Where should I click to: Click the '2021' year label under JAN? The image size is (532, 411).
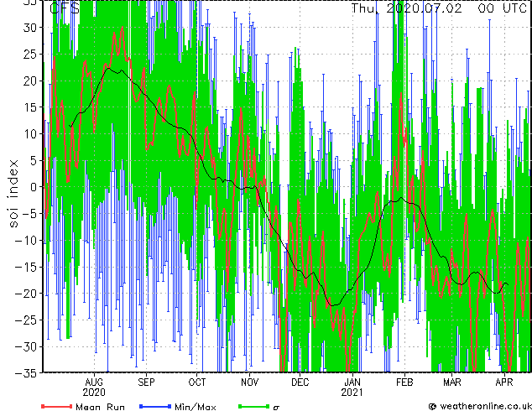coord(352,393)
